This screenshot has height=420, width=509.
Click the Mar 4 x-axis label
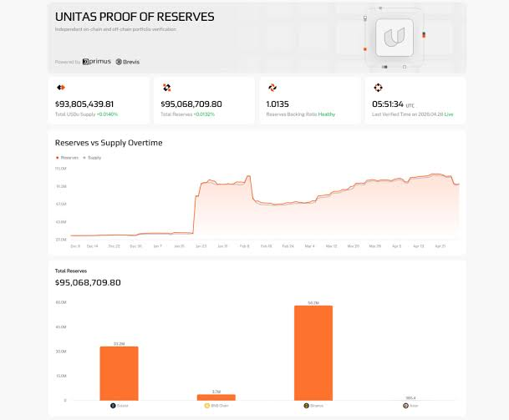coord(310,246)
